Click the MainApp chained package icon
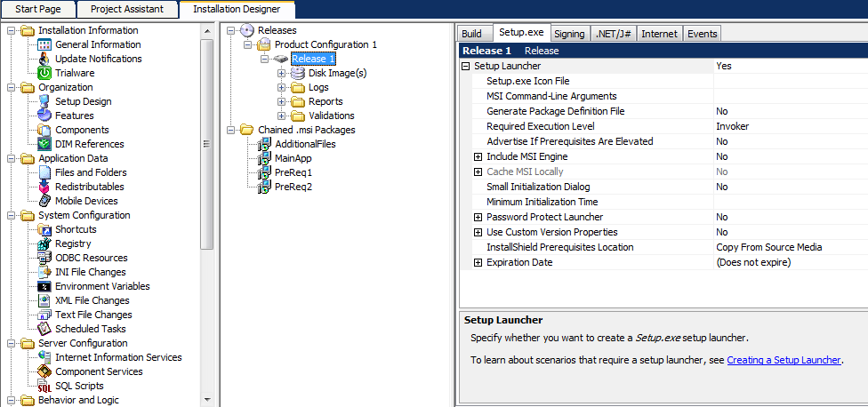The width and height of the screenshot is (868, 407). 263,158
